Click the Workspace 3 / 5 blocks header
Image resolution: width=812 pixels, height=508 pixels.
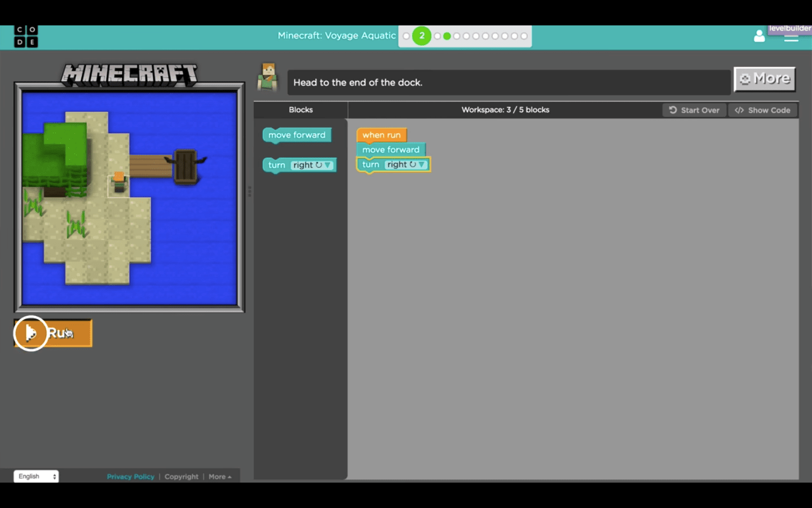[x=505, y=110]
